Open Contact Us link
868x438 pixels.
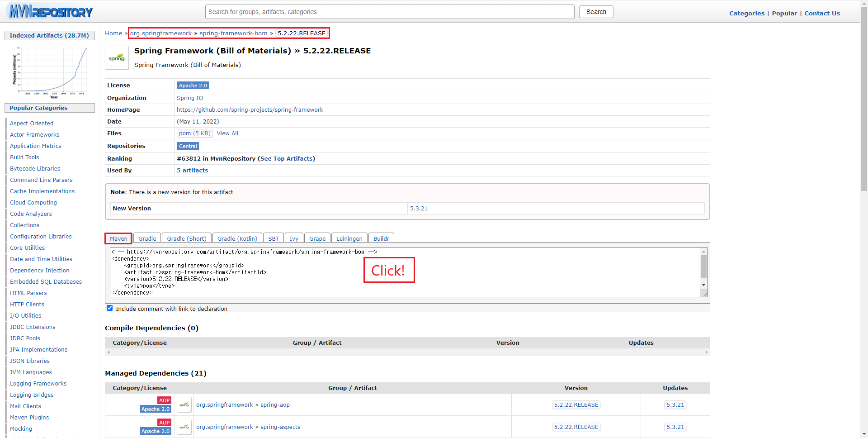[822, 13]
